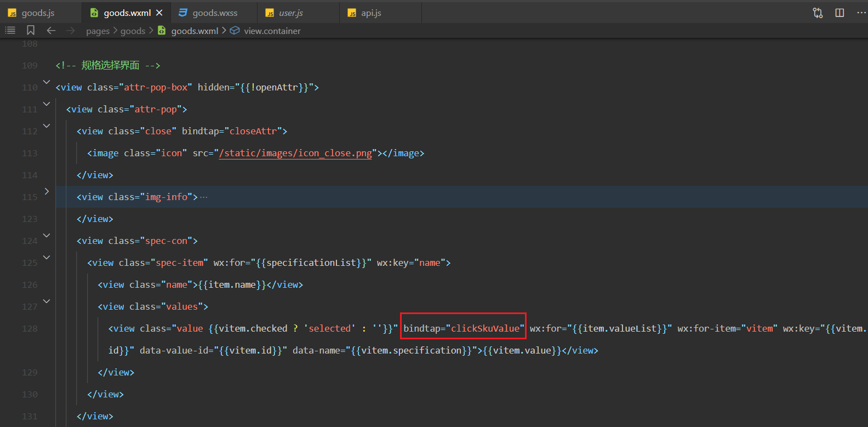Open the goods.wxss tab

(x=215, y=13)
